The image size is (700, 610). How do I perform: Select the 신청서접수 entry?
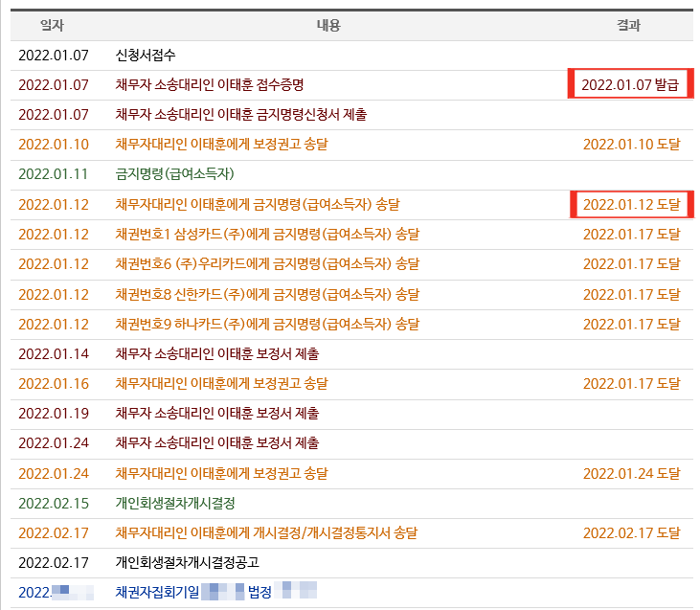(x=146, y=56)
